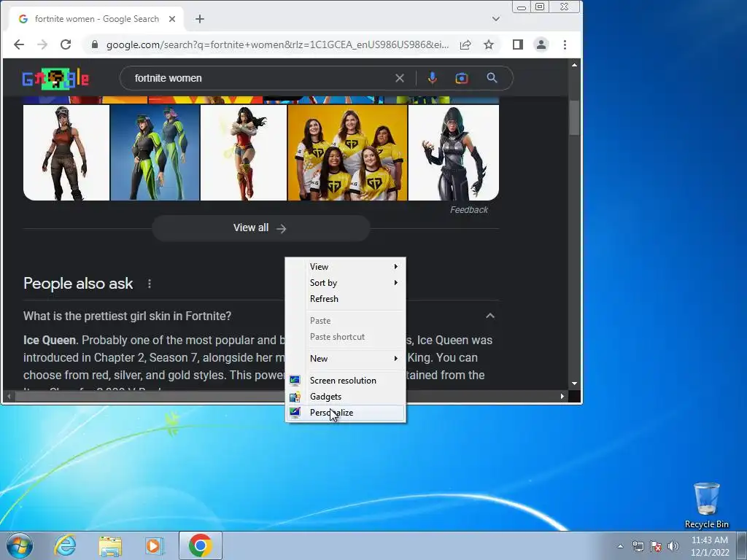Click 'What is the prettiest girl skin' question
The image size is (747, 560).
click(127, 316)
